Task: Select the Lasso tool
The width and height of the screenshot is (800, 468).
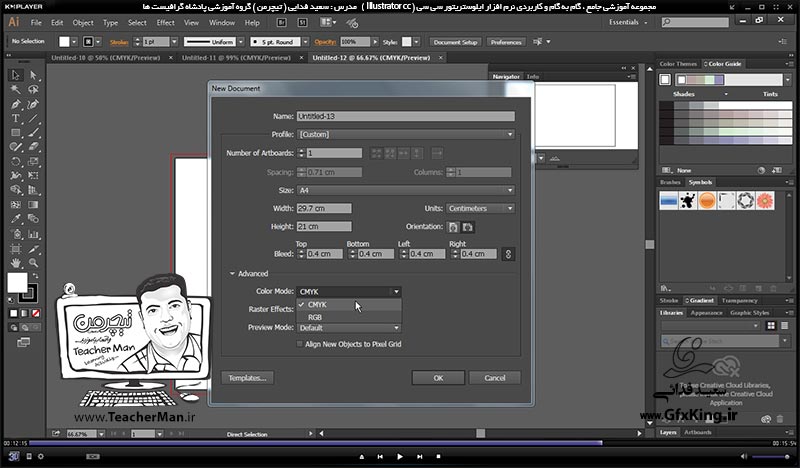Action: (33, 90)
